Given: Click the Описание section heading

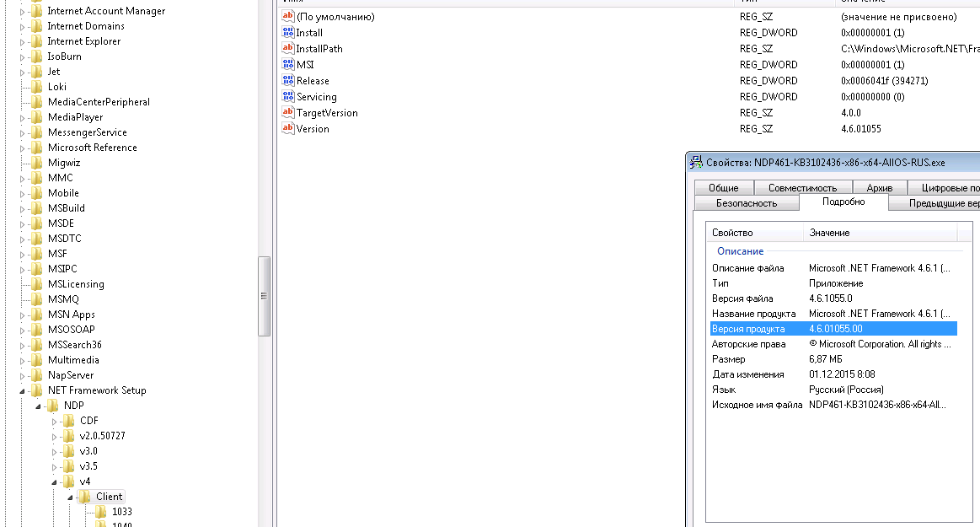Looking at the screenshot, I should 740,251.
